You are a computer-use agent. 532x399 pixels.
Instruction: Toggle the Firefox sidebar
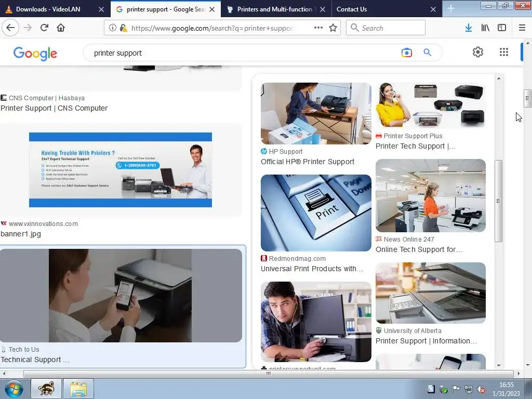[x=502, y=28]
